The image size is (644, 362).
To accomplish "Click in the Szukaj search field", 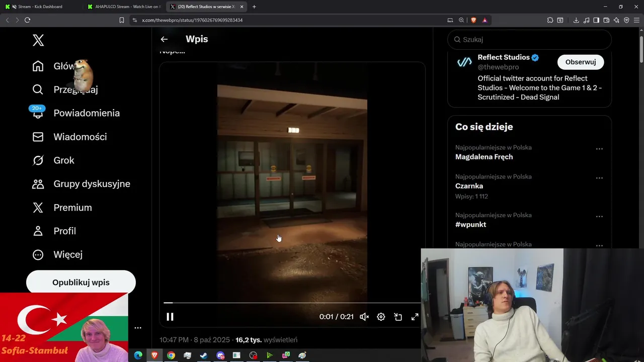I will click(529, 39).
